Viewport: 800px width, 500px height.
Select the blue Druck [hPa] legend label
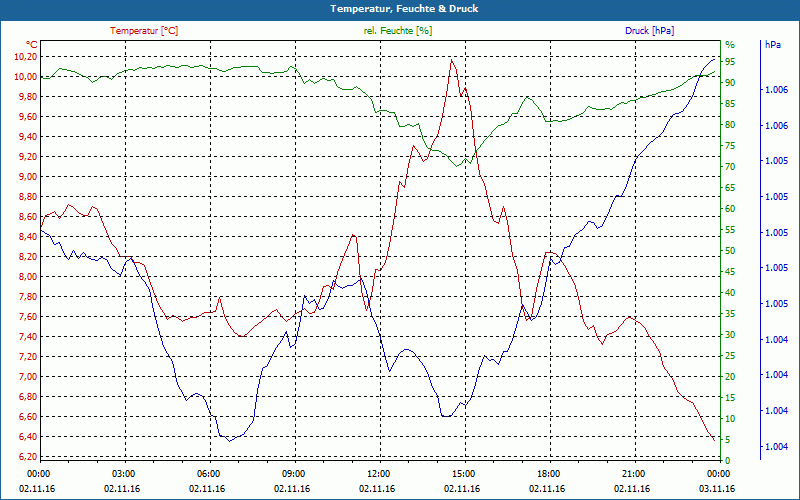[649, 31]
